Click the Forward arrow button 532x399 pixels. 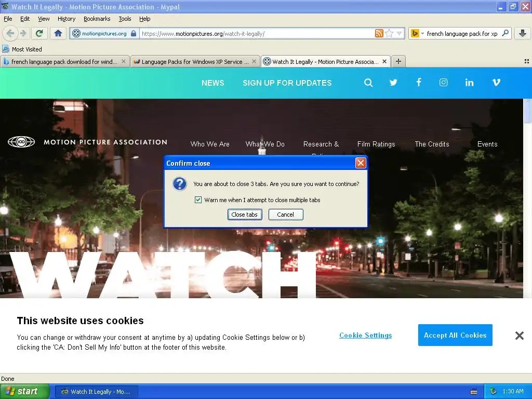pyautogui.click(x=23, y=33)
